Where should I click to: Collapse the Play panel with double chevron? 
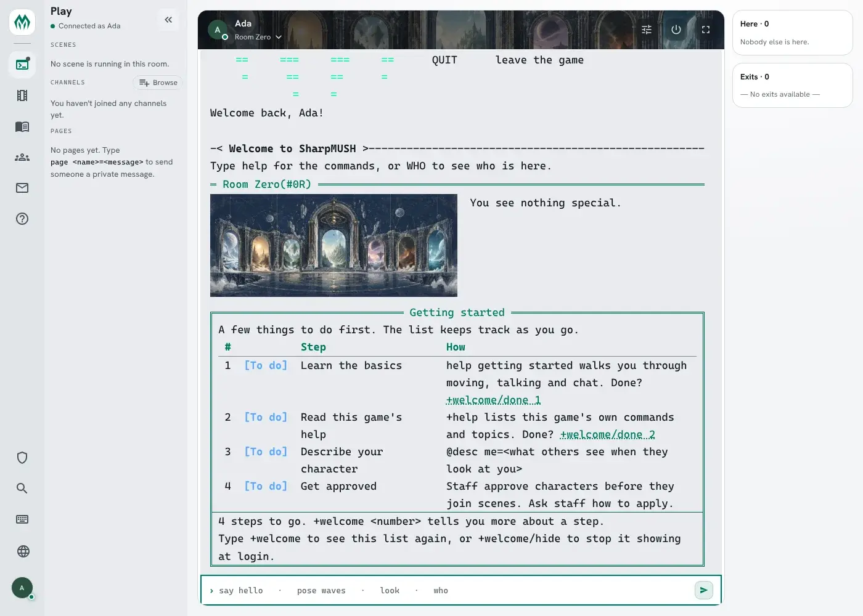pos(168,20)
